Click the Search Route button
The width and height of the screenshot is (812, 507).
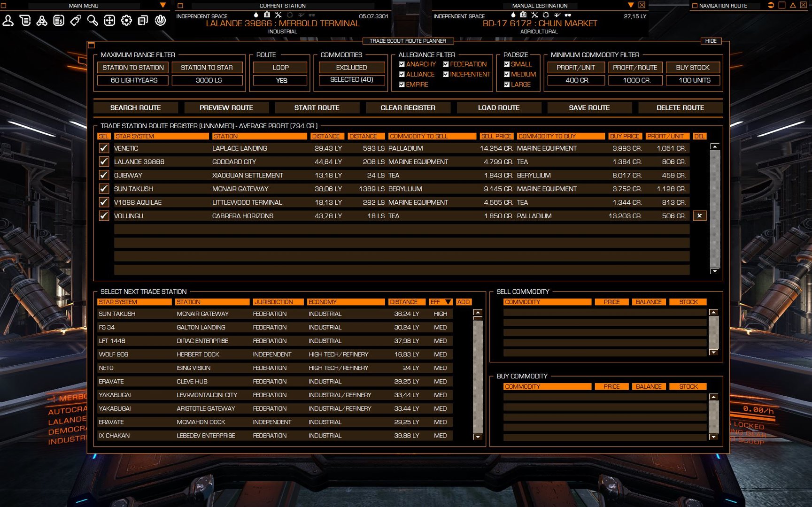click(x=135, y=108)
